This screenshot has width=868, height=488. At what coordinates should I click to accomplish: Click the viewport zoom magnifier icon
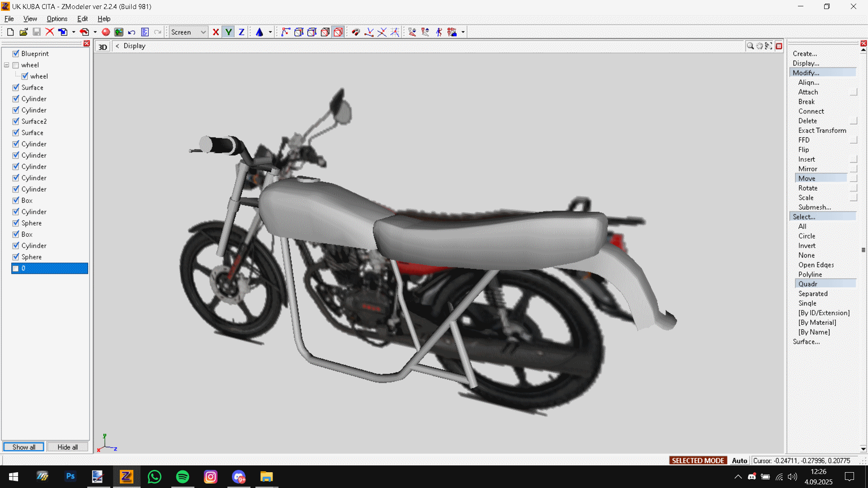(750, 46)
